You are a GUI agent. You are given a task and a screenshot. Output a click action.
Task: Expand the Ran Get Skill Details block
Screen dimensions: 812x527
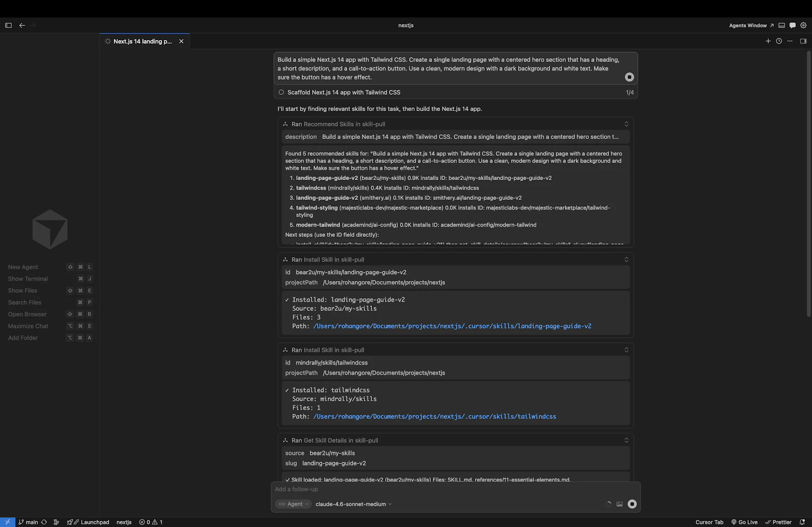click(626, 440)
